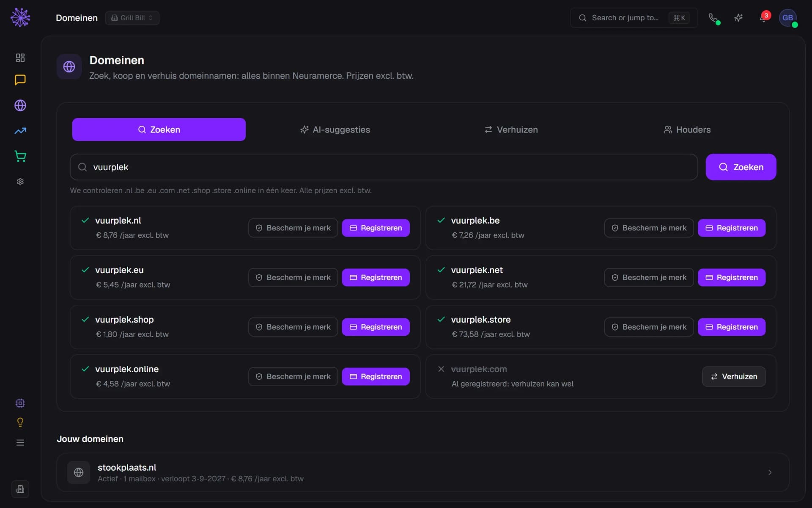Click the stookplaats.nl domain name
Image resolution: width=812 pixels, height=508 pixels.
coord(127,467)
